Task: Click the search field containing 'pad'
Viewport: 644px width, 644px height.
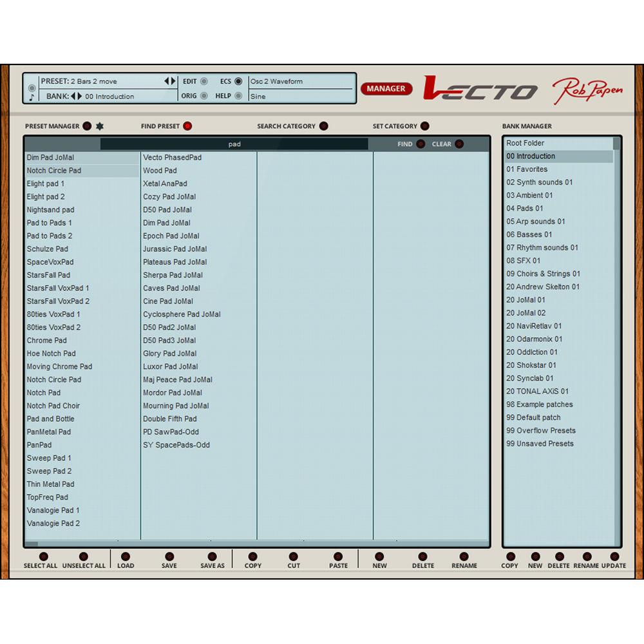Action: 234,144
